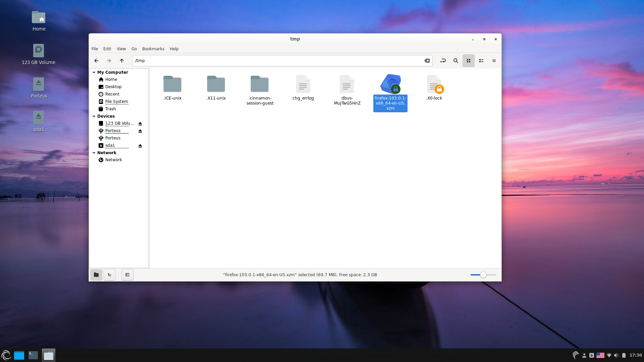Adjust the icon zoom slider
The height and width of the screenshot is (362, 644).
(x=483, y=275)
